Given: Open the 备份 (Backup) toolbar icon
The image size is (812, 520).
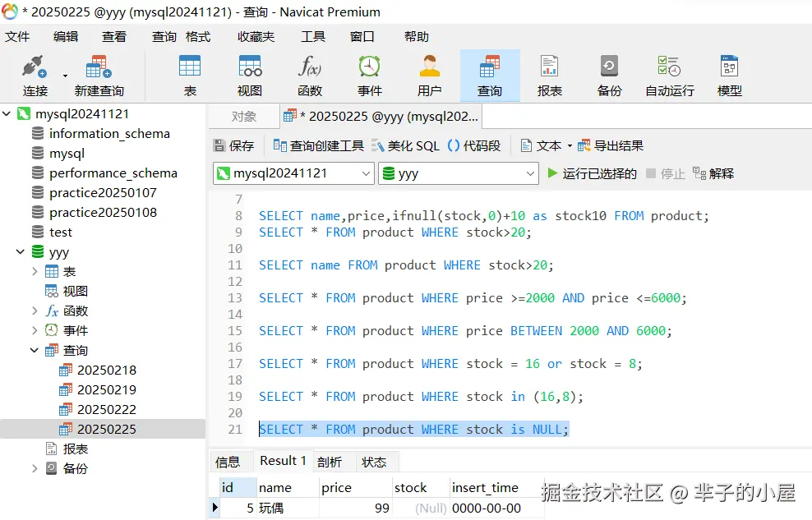Looking at the screenshot, I should [609, 76].
